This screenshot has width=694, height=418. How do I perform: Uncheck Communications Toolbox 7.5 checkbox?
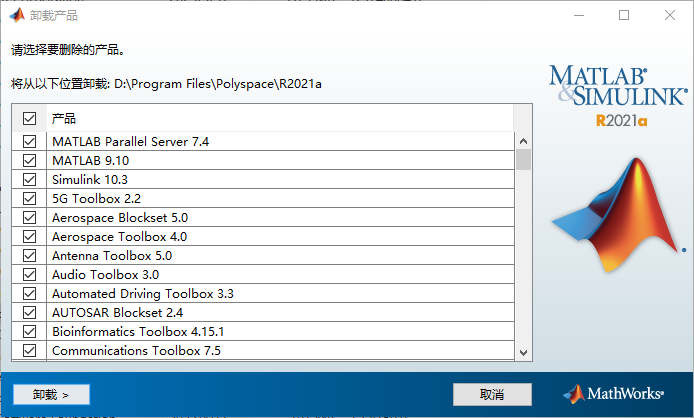30,351
